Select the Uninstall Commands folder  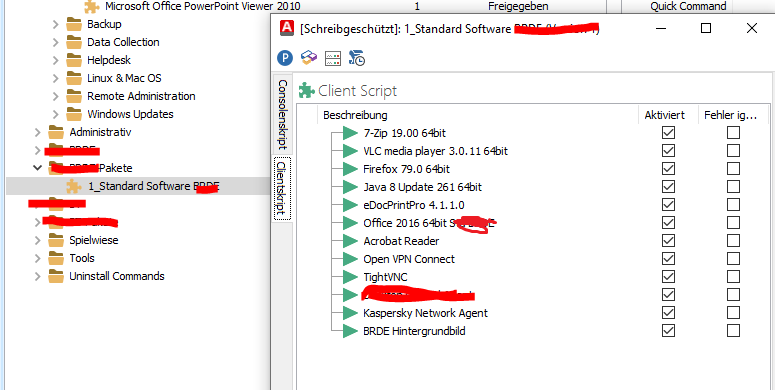pyautogui.click(x=117, y=276)
